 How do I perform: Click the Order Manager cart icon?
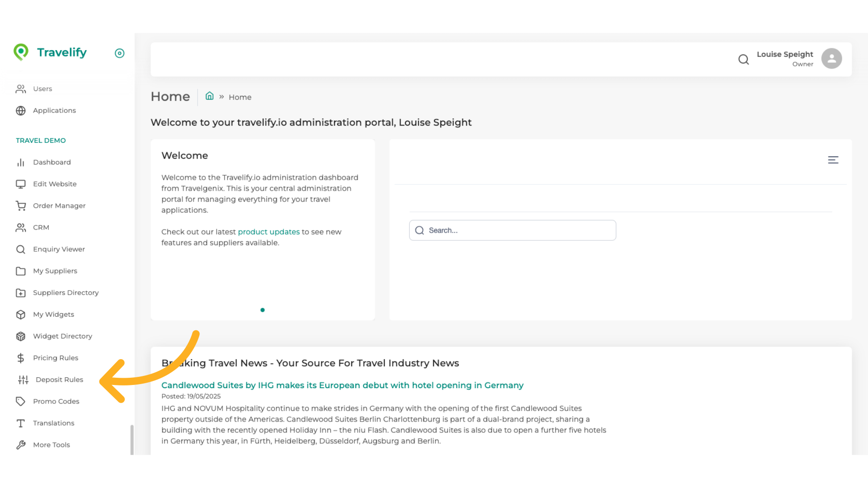click(21, 206)
